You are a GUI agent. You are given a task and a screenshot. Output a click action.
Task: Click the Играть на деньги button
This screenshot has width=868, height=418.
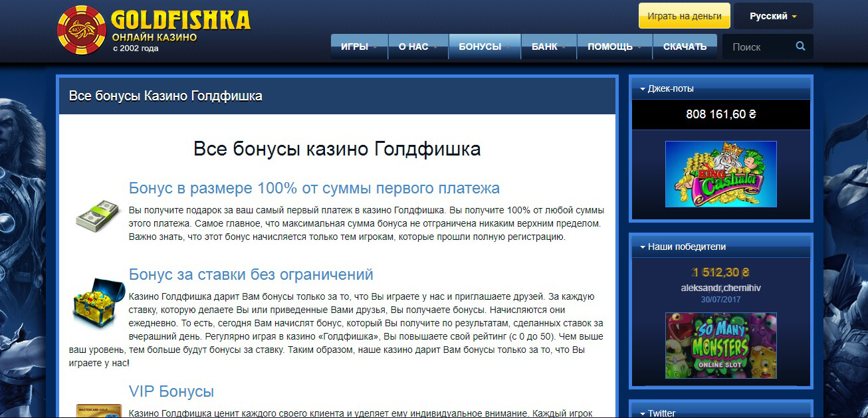coord(685,16)
